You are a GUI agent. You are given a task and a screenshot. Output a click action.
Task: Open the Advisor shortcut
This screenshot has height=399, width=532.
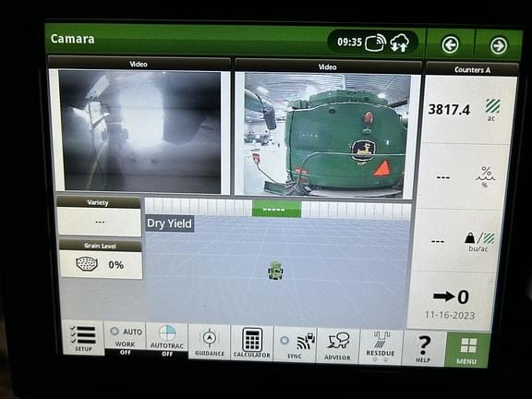click(x=337, y=345)
